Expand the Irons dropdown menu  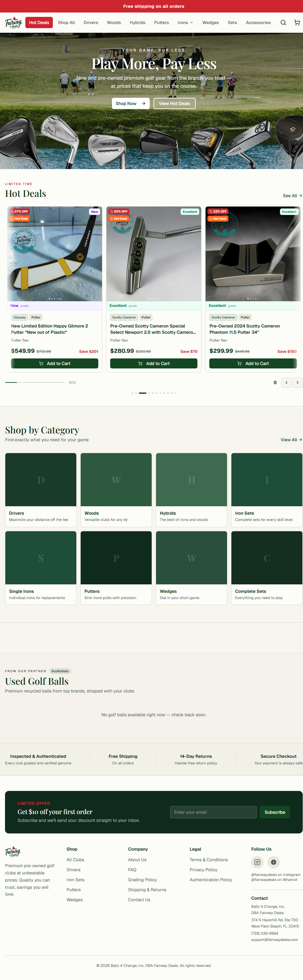point(185,23)
